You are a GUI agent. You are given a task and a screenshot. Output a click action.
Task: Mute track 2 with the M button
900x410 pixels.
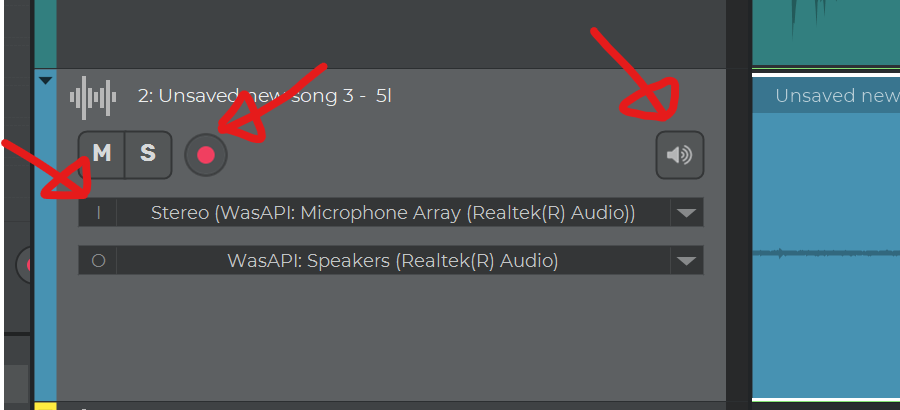click(102, 154)
